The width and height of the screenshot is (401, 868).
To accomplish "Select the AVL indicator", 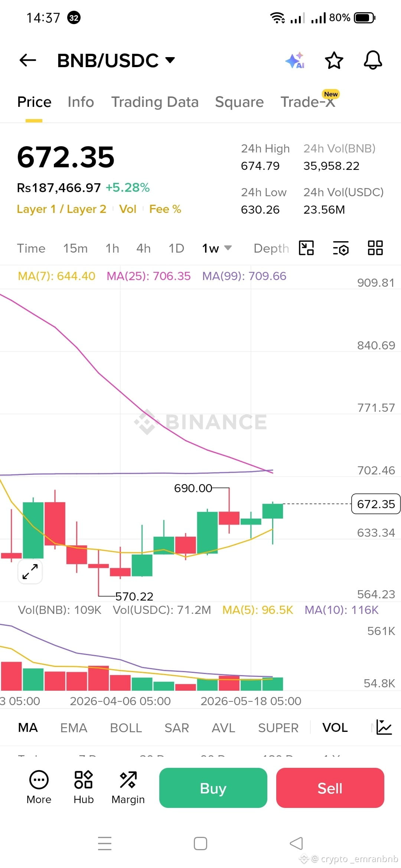I will pyautogui.click(x=224, y=728).
